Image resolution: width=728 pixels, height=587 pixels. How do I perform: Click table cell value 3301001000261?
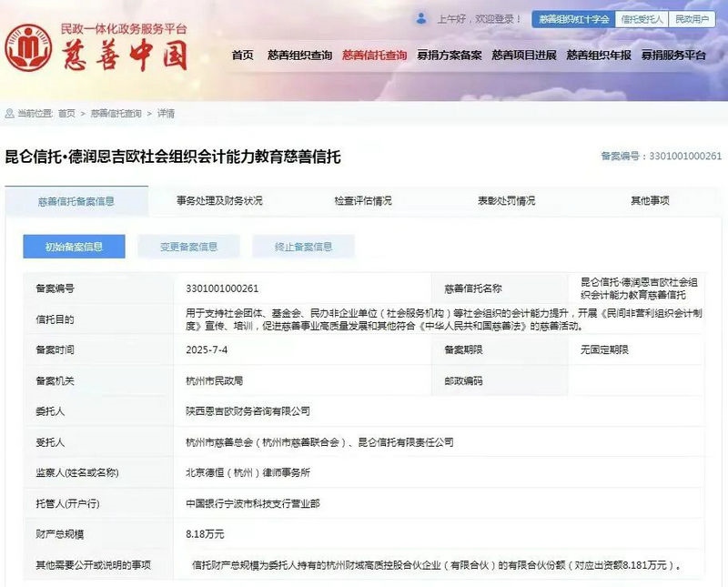222,288
